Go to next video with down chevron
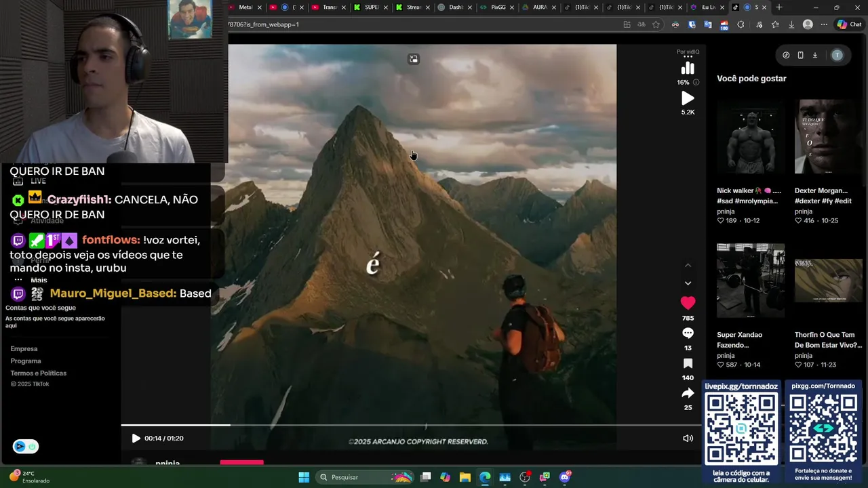 688,283
